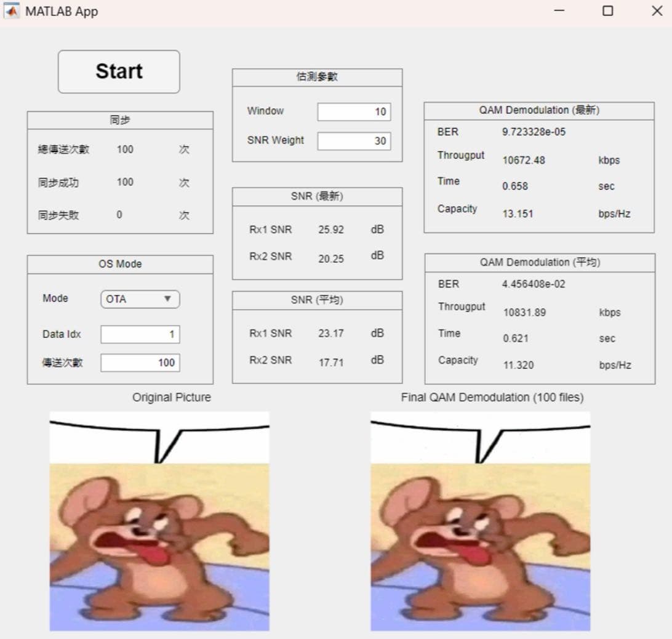Click the QAM Demodulation (最新) title
Viewport: 672px width, 639px height.
click(x=539, y=110)
